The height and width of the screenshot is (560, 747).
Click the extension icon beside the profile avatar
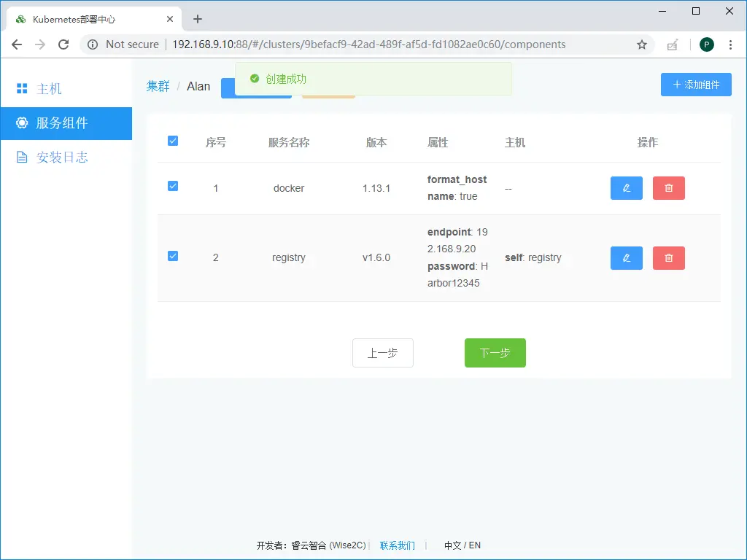672,44
